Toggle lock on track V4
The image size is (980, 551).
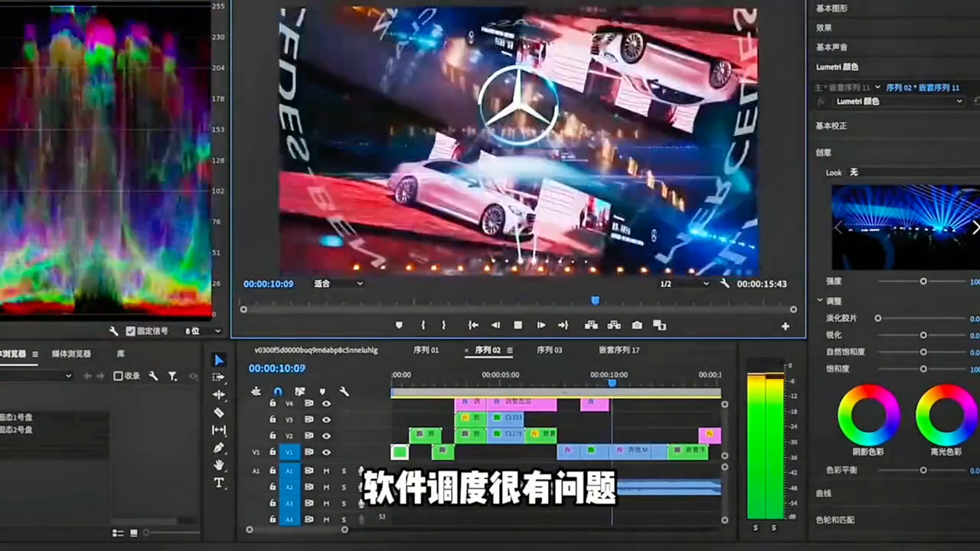tap(273, 403)
